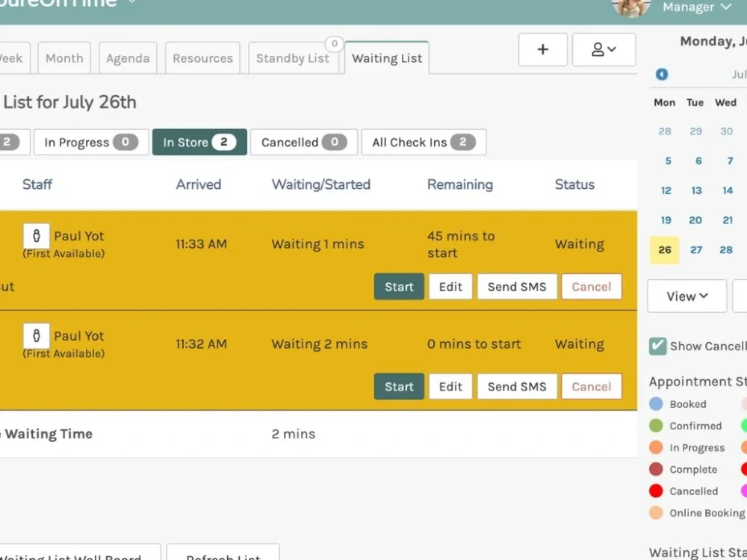Screen dimensions: 747x560
Task: Select the 21 date in calendar
Action: pyautogui.click(x=728, y=220)
